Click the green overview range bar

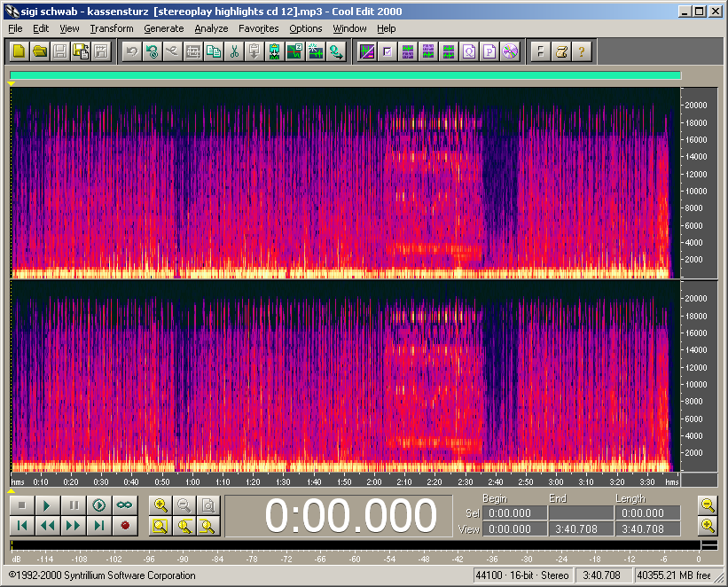pyautogui.click(x=345, y=76)
